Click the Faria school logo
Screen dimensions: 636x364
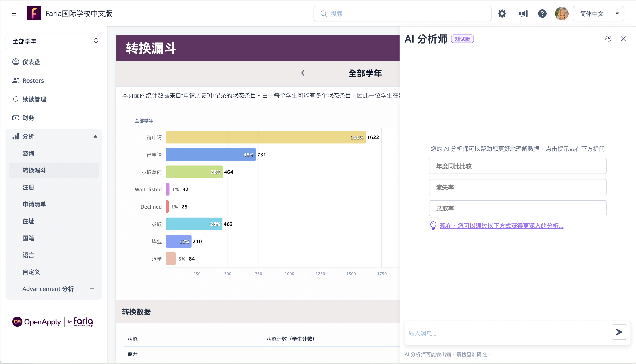34,14
